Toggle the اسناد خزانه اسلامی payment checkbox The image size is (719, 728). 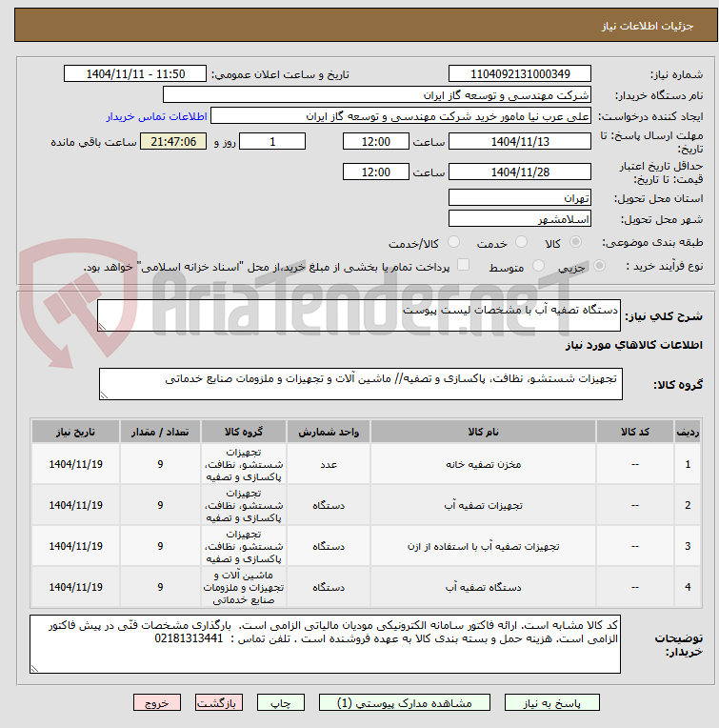[x=463, y=265]
